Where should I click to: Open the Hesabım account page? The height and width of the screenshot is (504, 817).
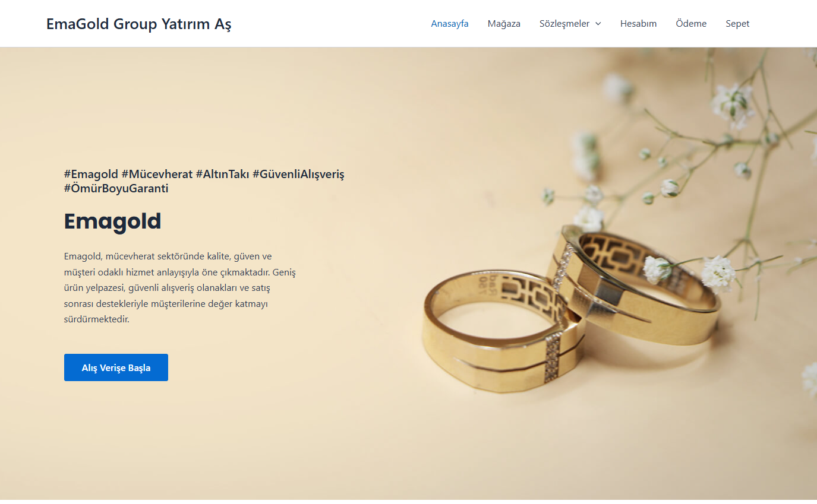638,24
